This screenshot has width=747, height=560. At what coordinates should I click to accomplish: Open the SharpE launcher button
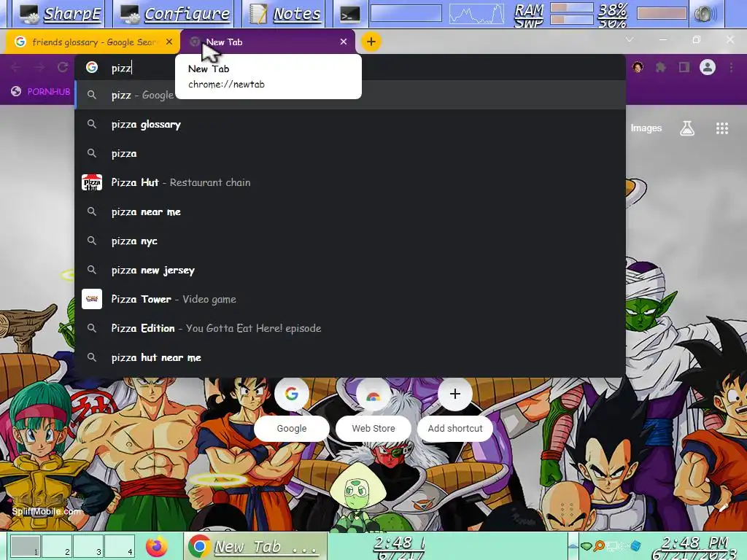coord(59,14)
